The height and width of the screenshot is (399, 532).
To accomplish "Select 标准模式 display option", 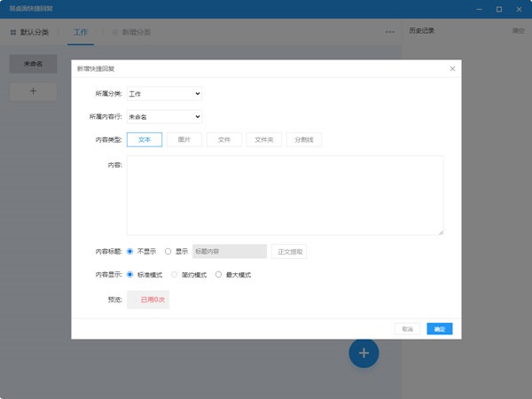I will (x=130, y=275).
